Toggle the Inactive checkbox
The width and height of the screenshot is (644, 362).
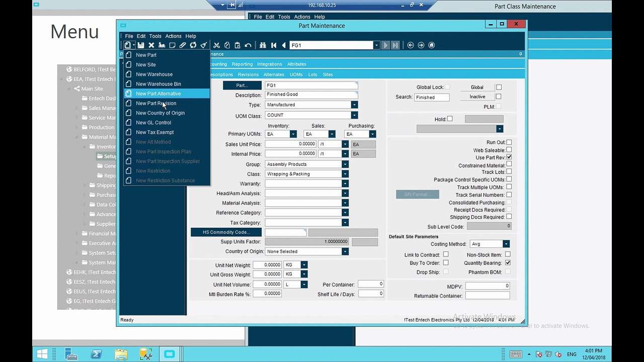[x=499, y=97]
